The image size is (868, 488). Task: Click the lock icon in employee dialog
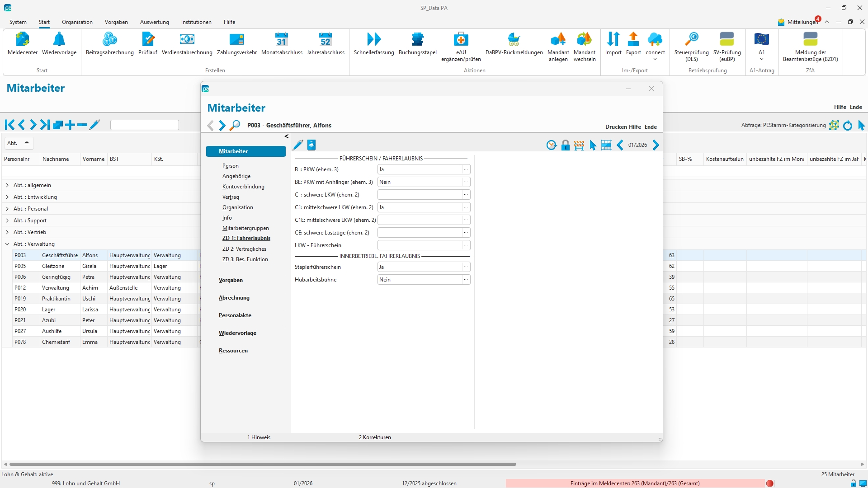point(565,145)
